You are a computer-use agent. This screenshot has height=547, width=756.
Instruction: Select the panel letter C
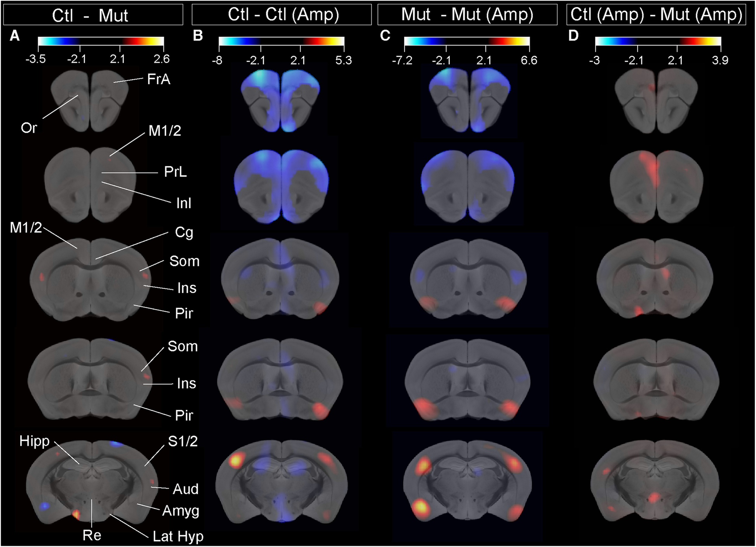pos(385,36)
